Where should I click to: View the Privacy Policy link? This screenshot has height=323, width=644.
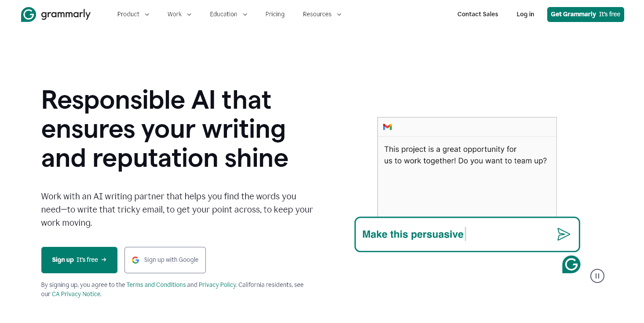click(x=217, y=285)
